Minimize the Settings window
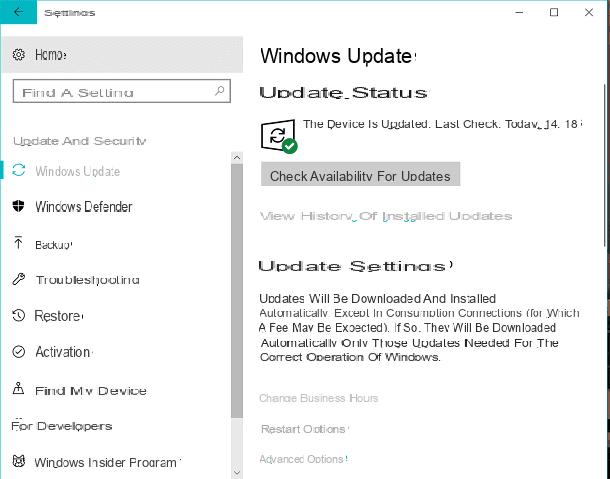The height and width of the screenshot is (479, 610). click(x=519, y=12)
